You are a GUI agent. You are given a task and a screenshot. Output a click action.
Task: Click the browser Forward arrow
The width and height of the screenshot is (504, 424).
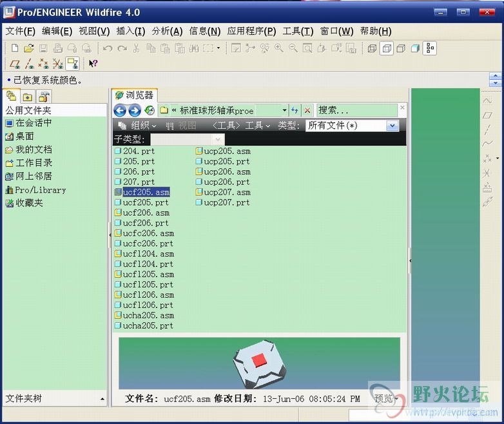(135, 111)
